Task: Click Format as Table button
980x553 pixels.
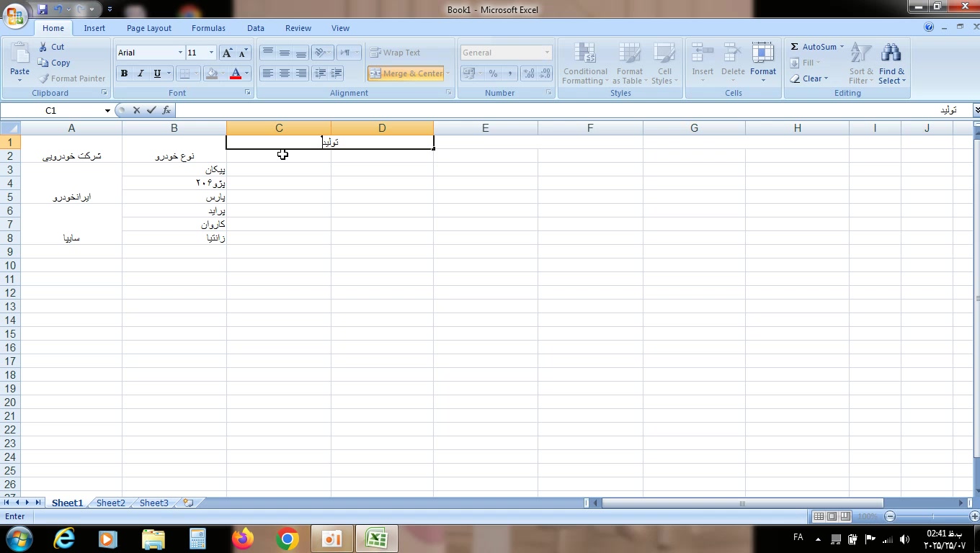Action: point(629,63)
